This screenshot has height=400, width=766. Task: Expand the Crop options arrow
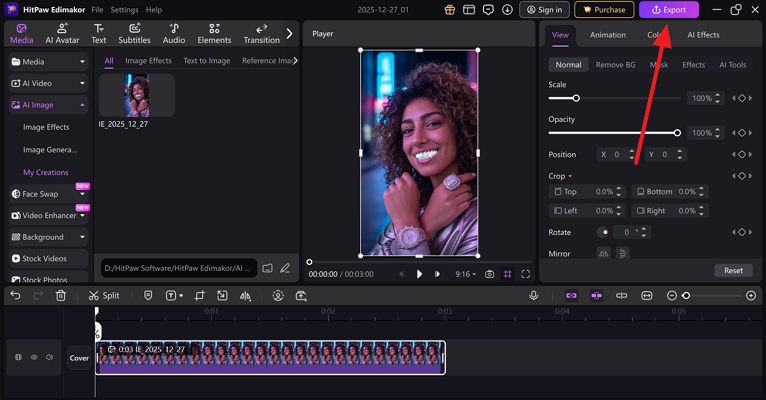(x=570, y=176)
